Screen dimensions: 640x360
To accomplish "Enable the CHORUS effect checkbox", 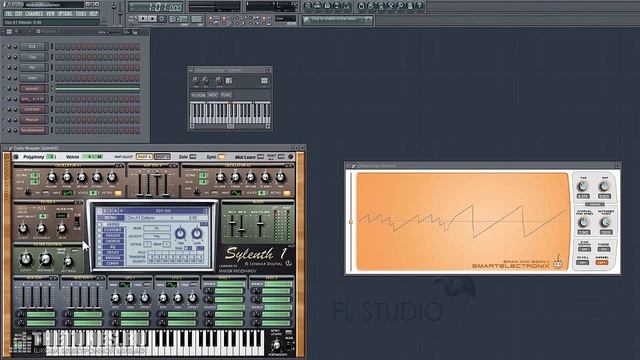I will click(100, 241).
